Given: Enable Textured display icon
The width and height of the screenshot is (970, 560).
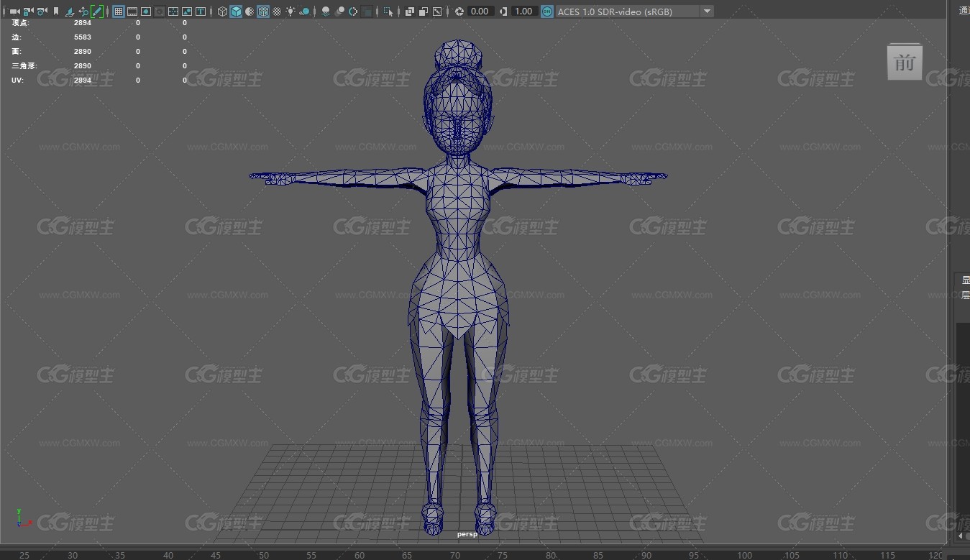Looking at the screenshot, I should 277,12.
